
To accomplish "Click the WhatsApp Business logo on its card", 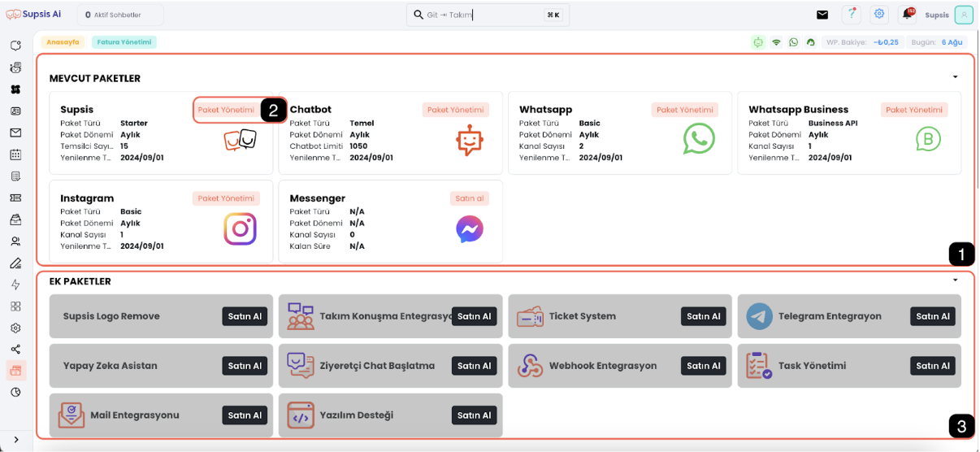I will pyautogui.click(x=928, y=139).
